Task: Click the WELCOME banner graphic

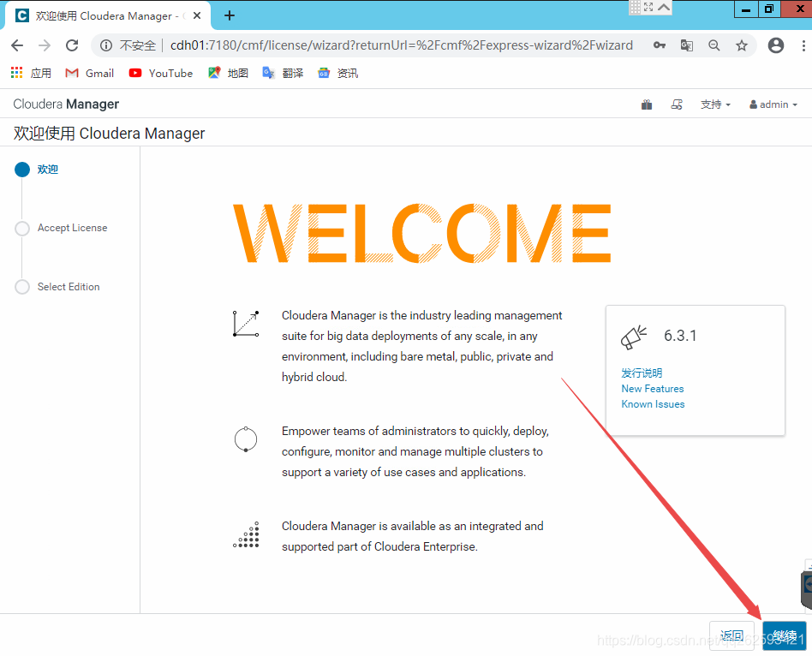Action: (x=421, y=233)
